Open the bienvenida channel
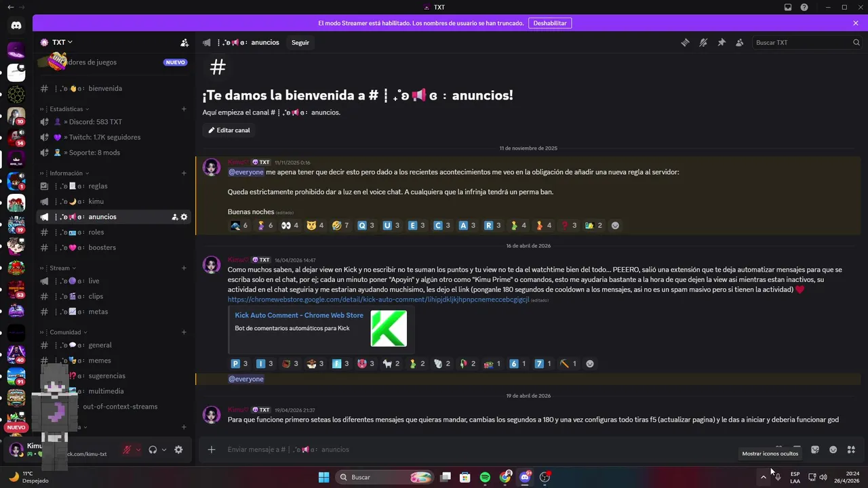The image size is (868, 488). click(x=114, y=88)
